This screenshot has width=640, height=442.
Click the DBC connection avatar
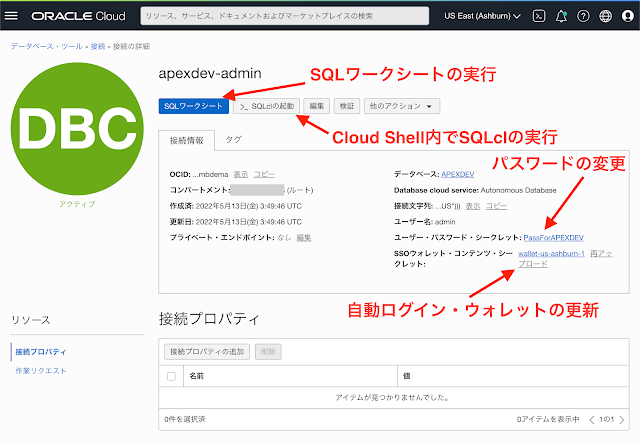77,129
